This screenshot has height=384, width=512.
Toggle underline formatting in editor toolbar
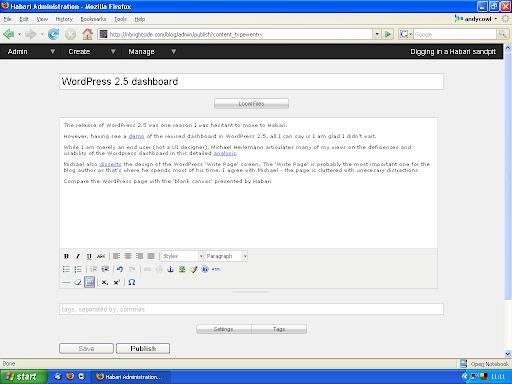pyautogui.click(x=89, y=256)
